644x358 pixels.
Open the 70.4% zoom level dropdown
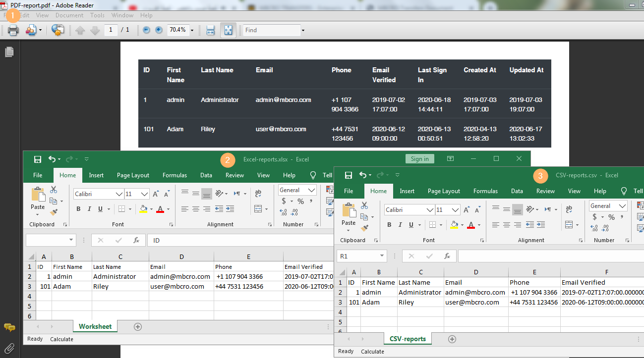(x=192, y=30)
